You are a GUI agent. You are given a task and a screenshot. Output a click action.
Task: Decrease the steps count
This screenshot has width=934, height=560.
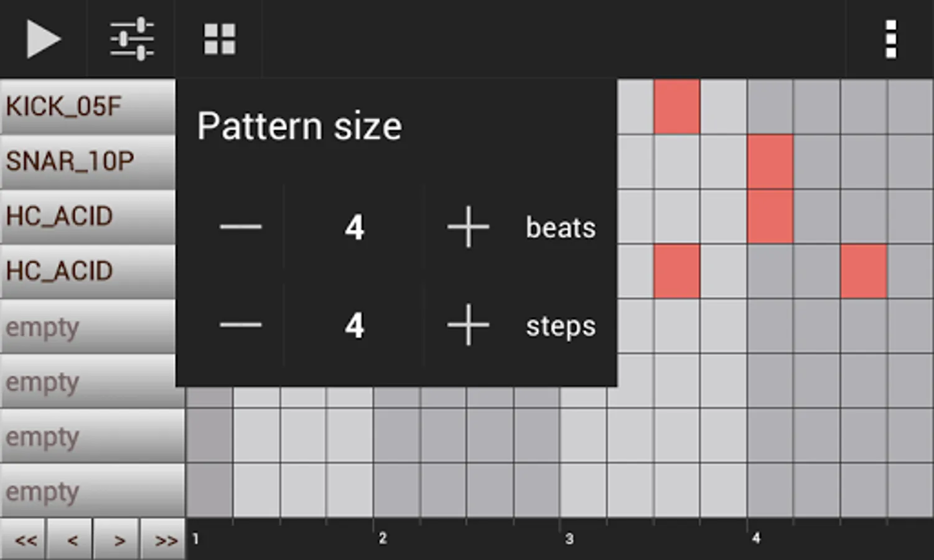241,325
